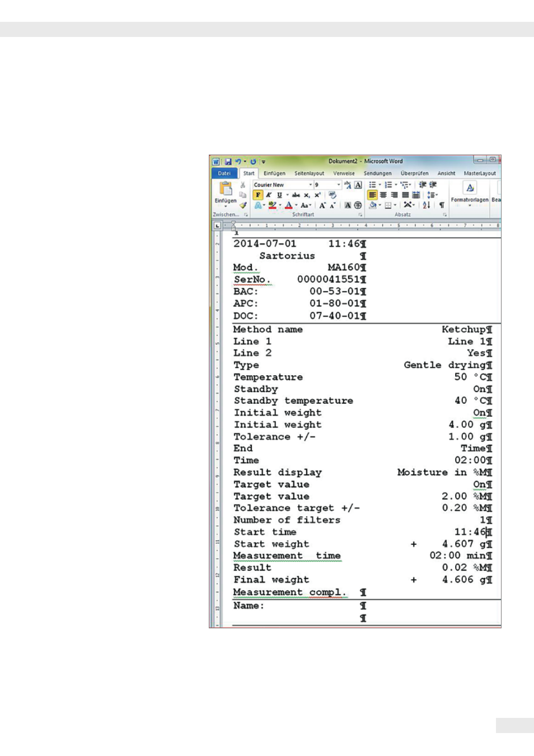Open the Word application icon menu

click(x=216, y=161)
